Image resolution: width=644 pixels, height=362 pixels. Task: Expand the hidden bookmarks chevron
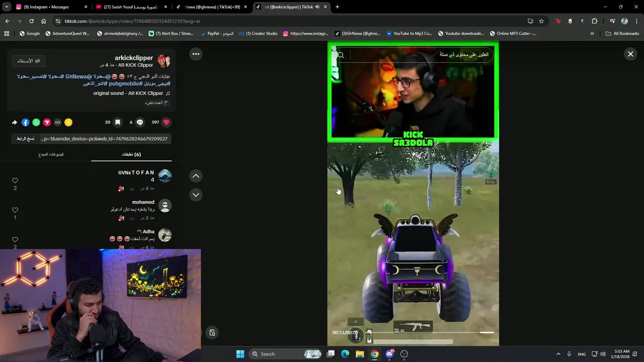[x=592, y=34]
